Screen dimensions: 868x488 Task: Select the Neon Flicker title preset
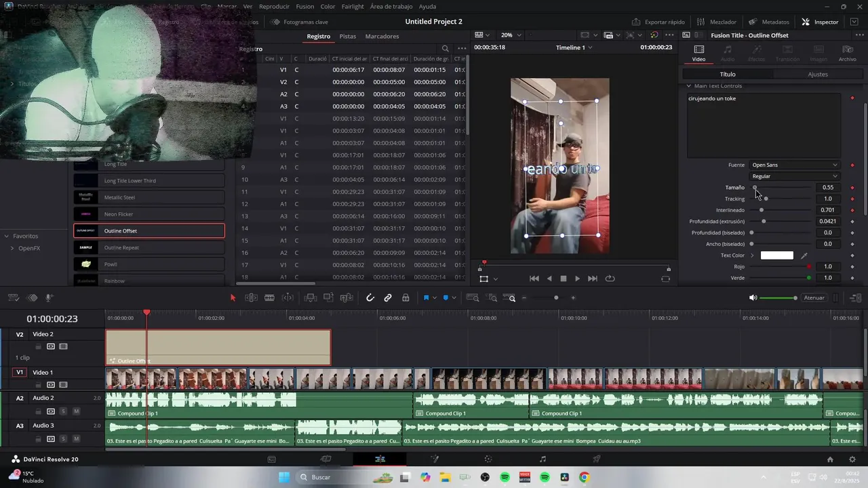149,214
